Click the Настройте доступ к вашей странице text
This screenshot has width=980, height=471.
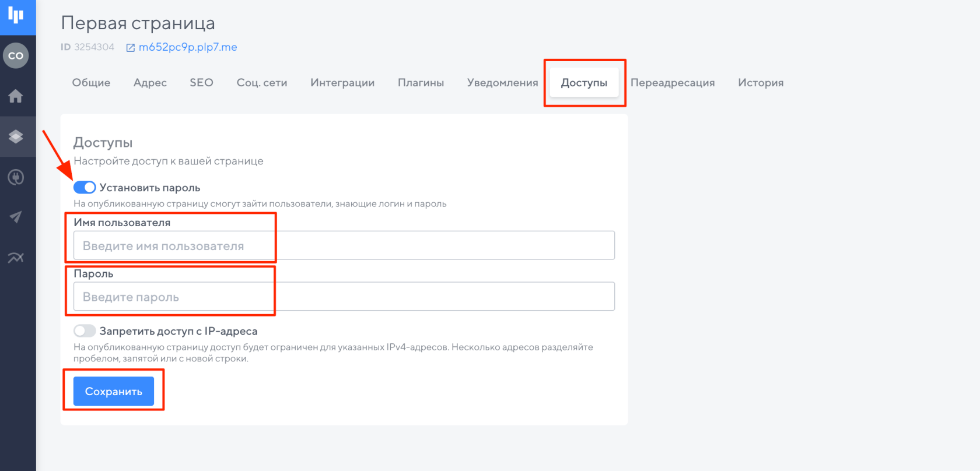click(x=169, y=161)
